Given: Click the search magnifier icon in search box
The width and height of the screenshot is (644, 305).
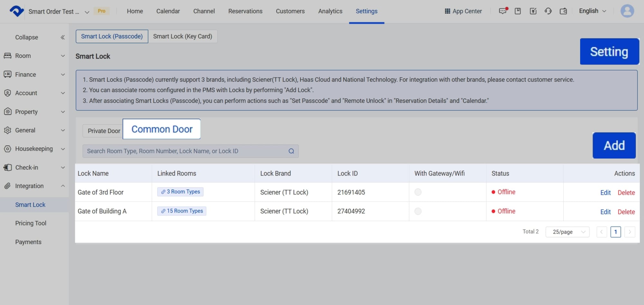Looking at the screenshot, I should coord(291,151).
